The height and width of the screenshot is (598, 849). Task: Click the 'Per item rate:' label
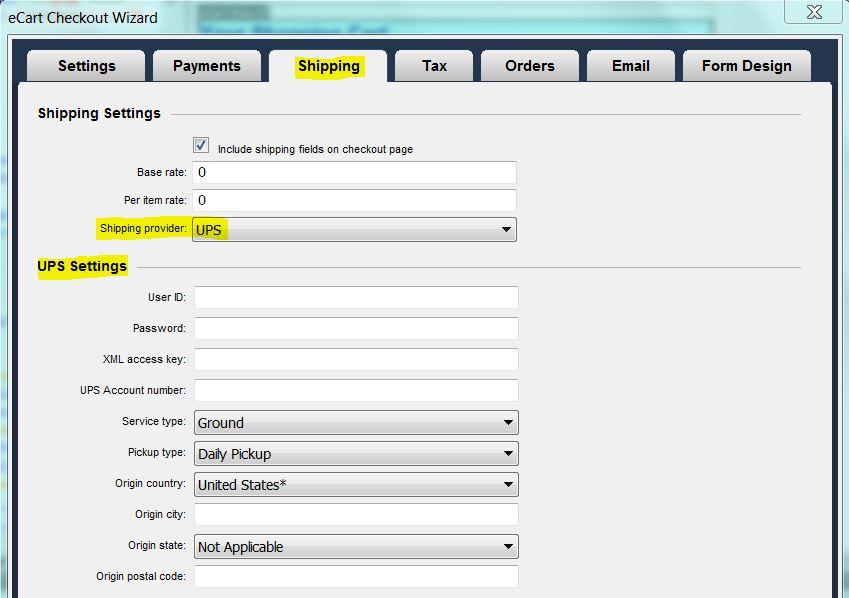pos(155,200)
